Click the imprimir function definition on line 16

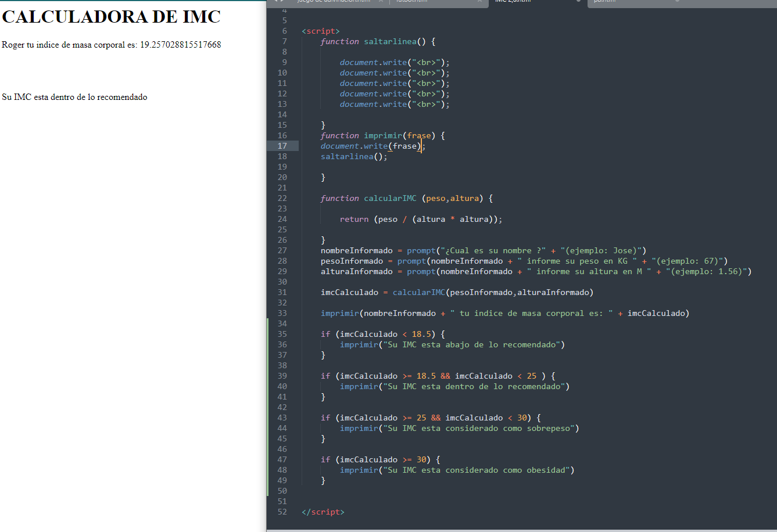(x=382, y=135)
